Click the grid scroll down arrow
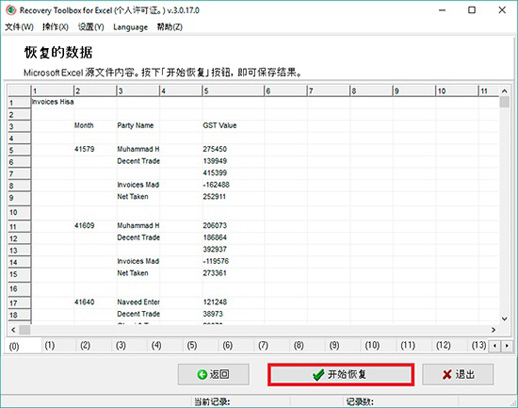 click(504, 319)
